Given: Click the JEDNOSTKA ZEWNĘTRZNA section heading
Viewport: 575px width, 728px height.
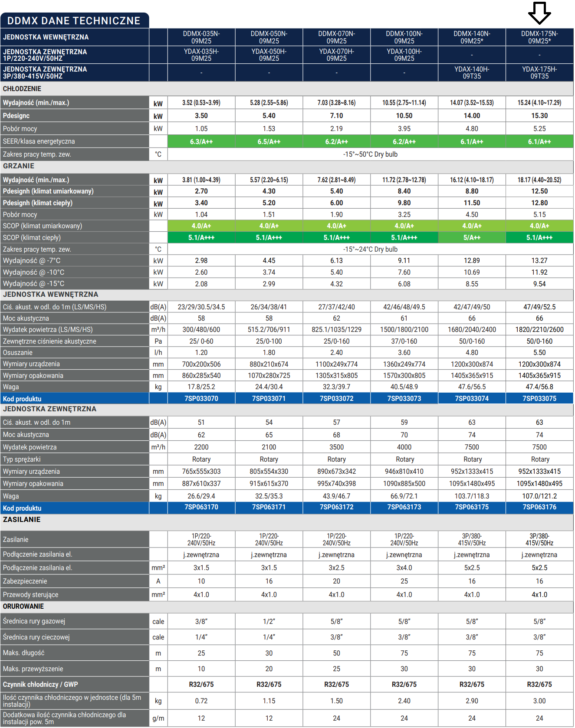Looking at the screenshot, I should point(49,409).
